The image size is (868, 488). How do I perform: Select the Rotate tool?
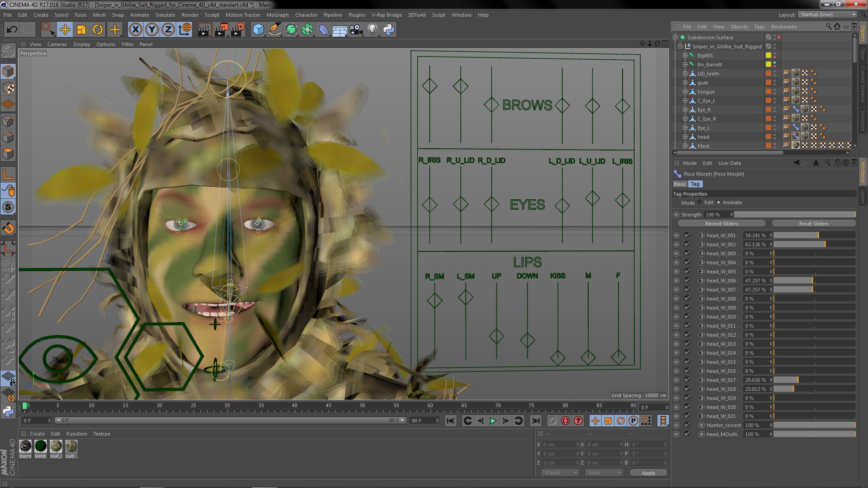(x=98, y=30)
